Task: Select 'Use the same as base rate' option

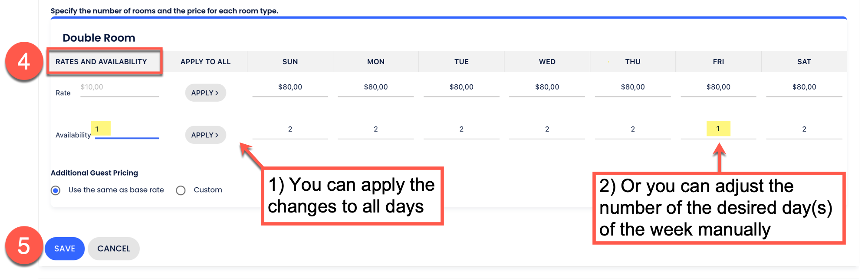Action: coord(56,190)
